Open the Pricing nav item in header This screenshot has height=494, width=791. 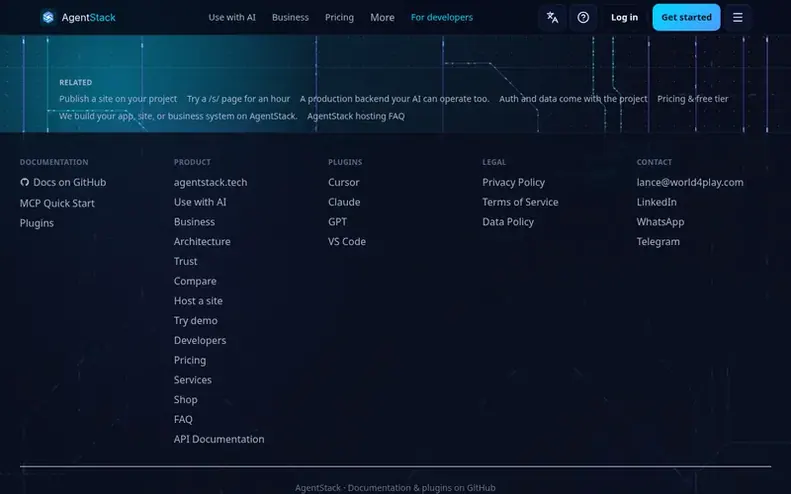click(x=339, y=17)
